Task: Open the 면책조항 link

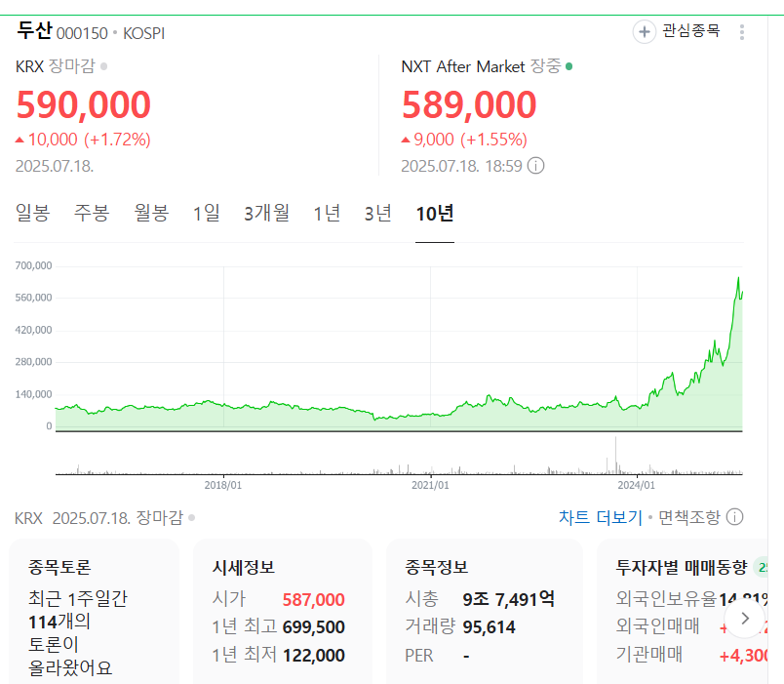Action: tap(689, 517)
